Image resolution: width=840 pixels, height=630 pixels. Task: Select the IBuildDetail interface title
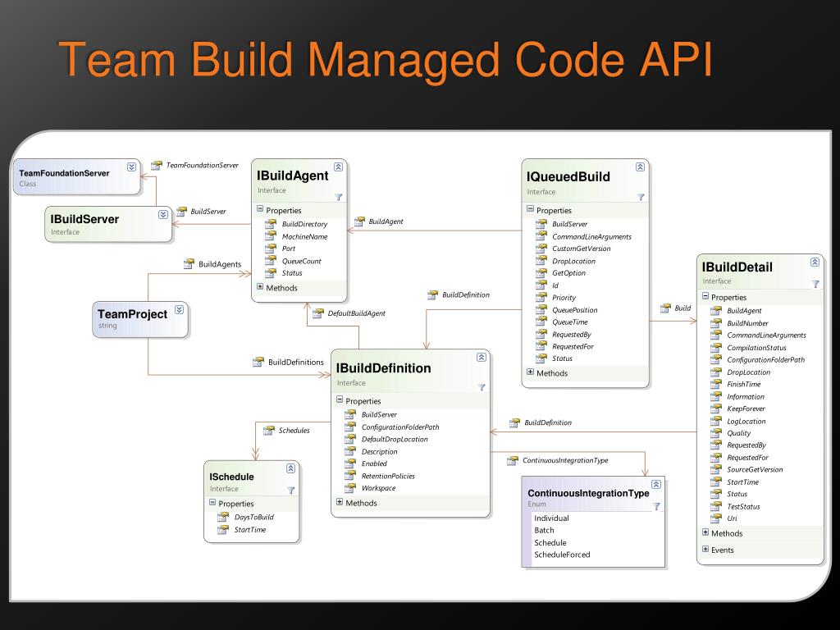pyautogui.click(x=737, y=267)
